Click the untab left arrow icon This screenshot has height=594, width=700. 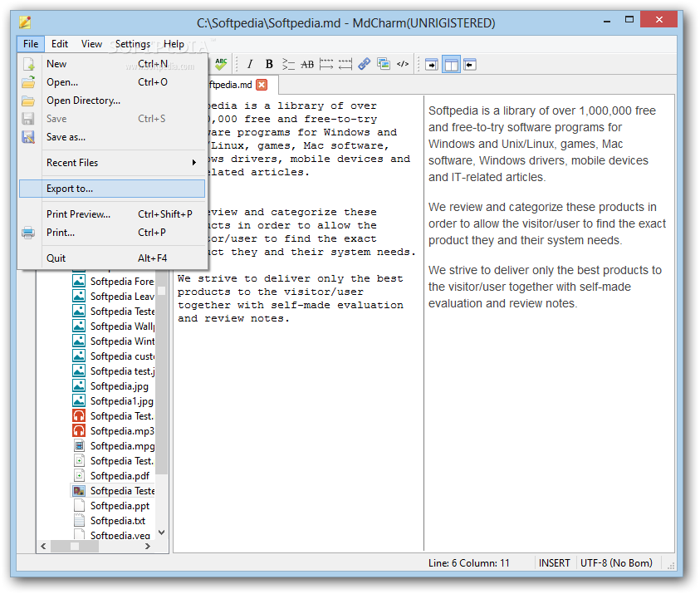tap(345, 64)
